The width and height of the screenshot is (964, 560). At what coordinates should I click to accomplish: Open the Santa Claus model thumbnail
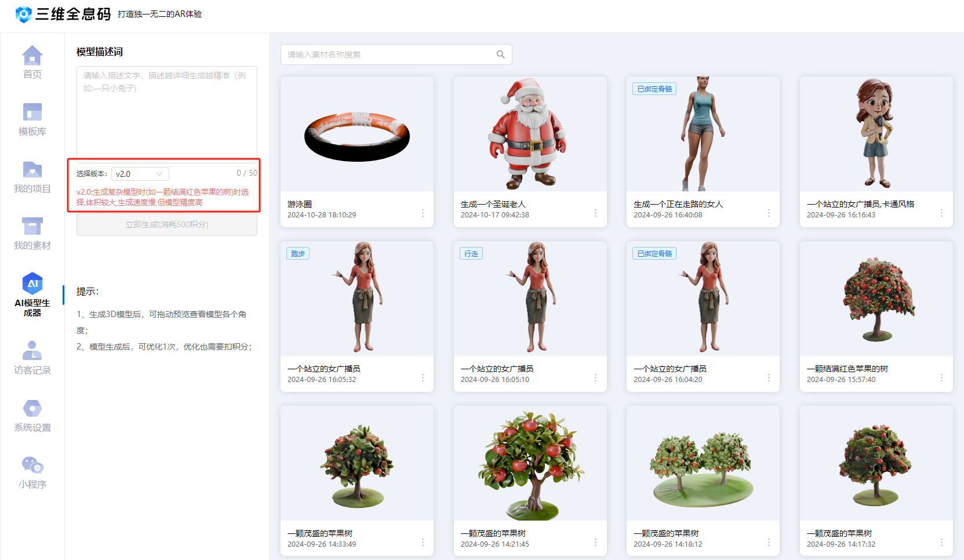[530, 134]
